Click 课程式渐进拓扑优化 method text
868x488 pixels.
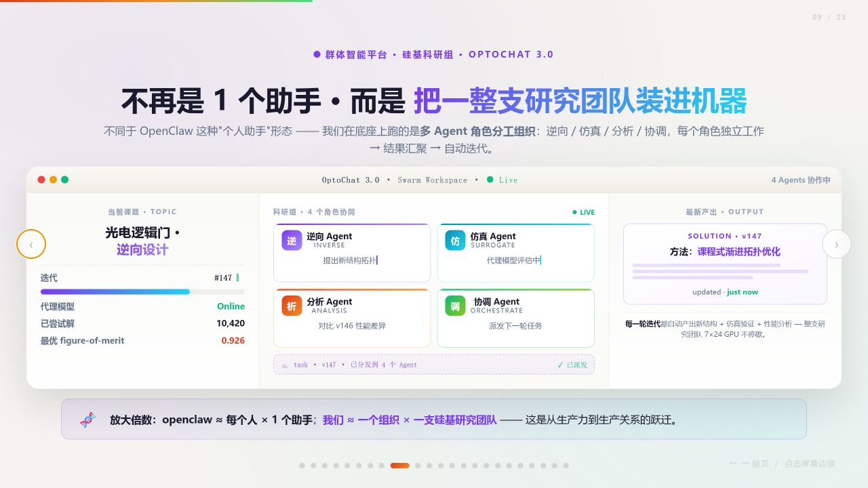tap(739, 251)
